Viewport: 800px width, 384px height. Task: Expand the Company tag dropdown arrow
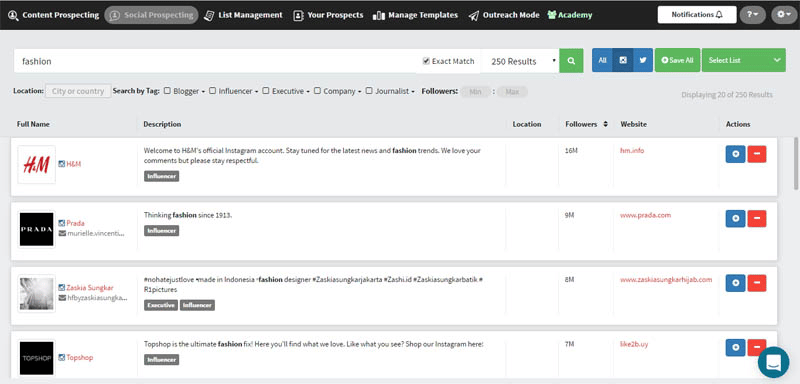click(359, 92)
